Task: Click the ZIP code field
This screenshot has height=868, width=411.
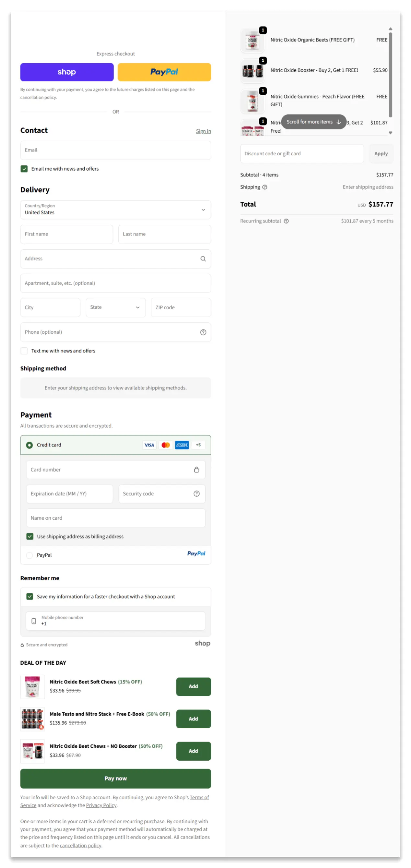Action: (181, 308)
